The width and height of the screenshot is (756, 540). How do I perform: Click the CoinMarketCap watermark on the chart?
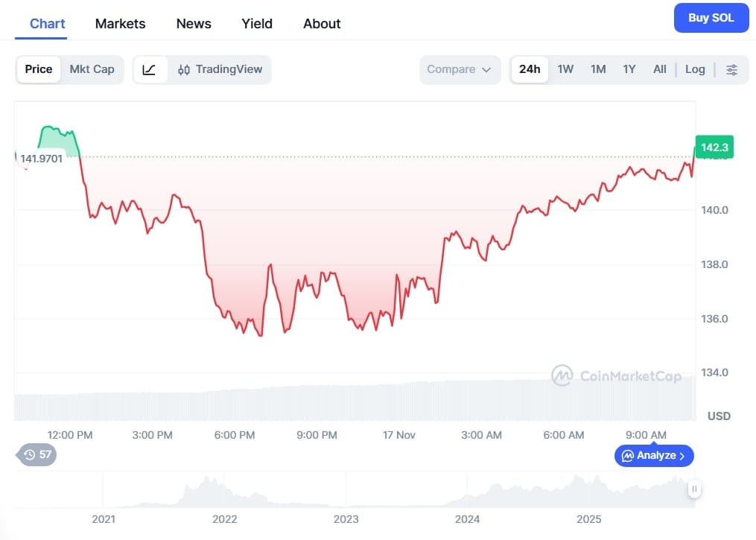coord(617,376)
